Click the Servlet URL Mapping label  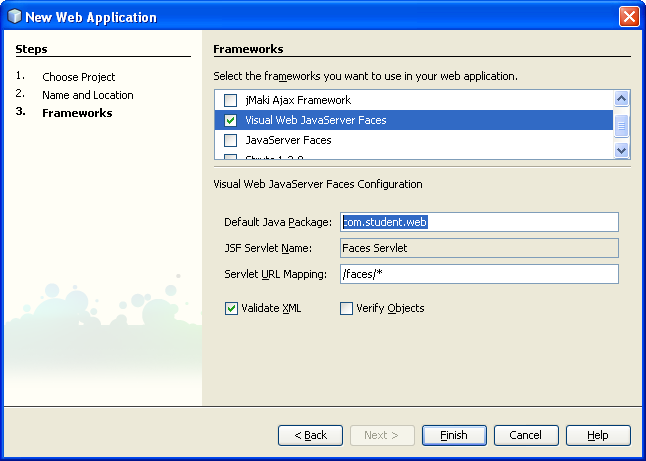(276, 274)
